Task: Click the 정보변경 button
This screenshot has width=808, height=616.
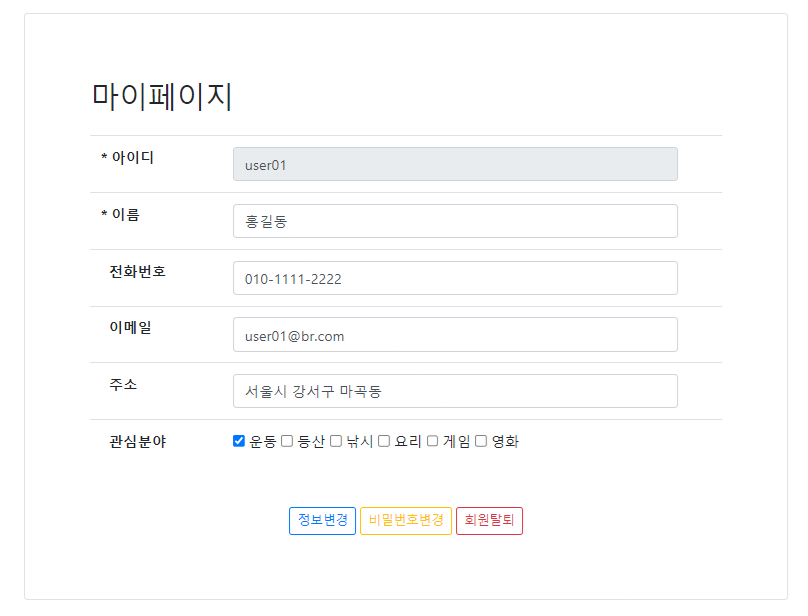Action: (x=323, y=521)
